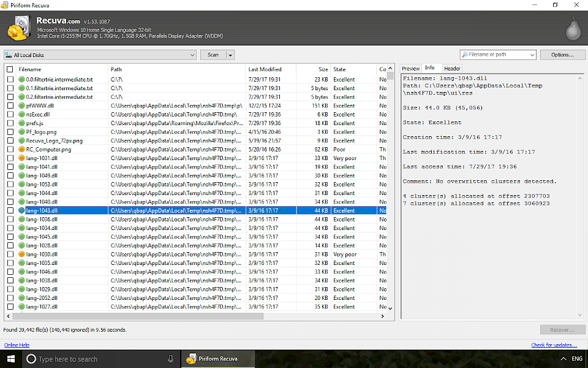Select the lang-1027.dll filename
The height and width of the screenshot is (368, 588).
pyautogui.click(x=42, y=307)
